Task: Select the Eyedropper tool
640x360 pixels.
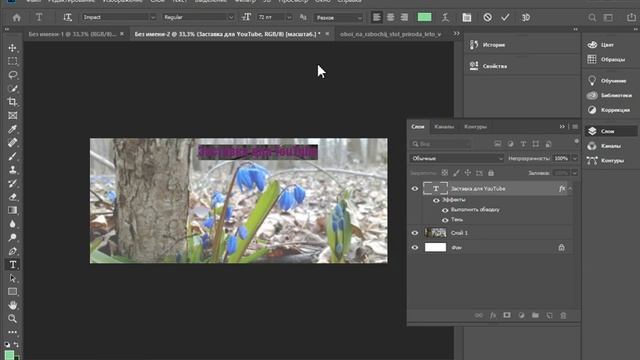Action: point(12,129)
